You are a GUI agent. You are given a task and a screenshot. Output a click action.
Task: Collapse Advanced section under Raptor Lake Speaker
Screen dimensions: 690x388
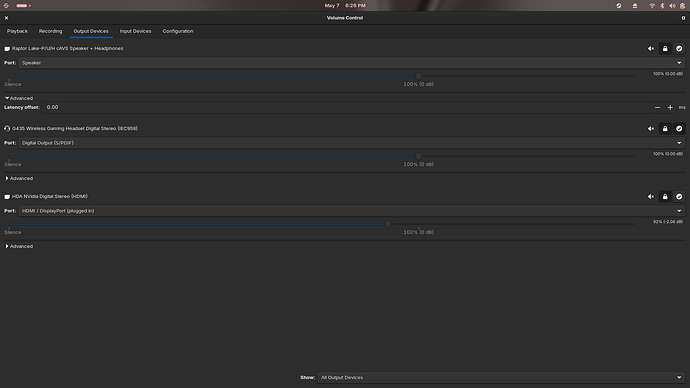19,98
